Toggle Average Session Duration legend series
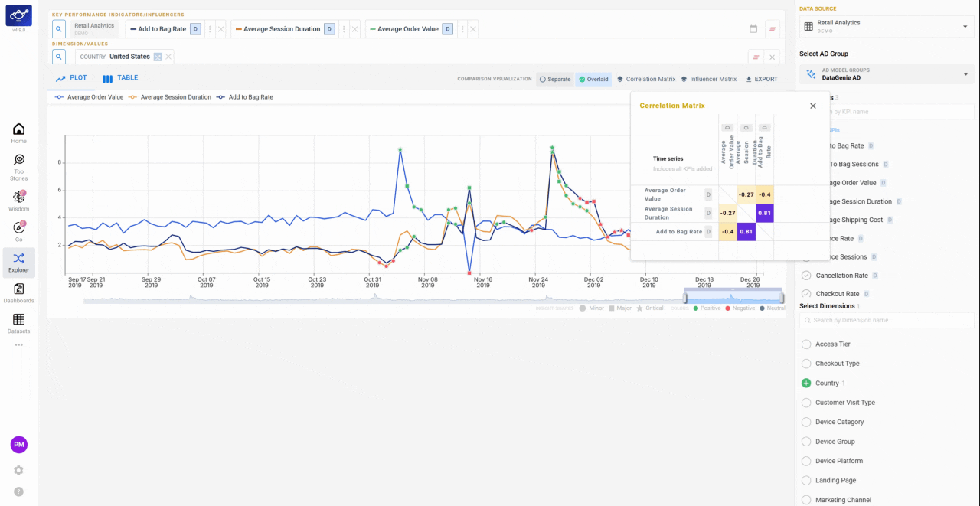The height and width of the screenshot is (506, 980). point(170,97)
